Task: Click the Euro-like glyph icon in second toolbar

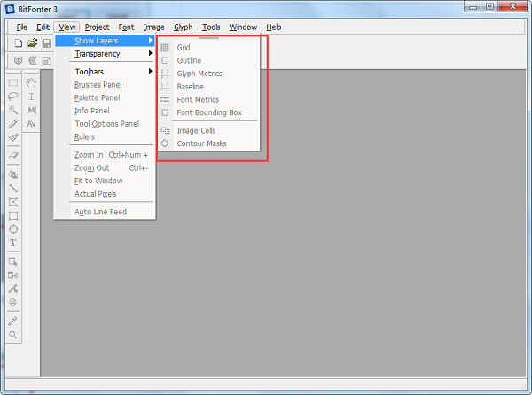Action: (32, 60)
